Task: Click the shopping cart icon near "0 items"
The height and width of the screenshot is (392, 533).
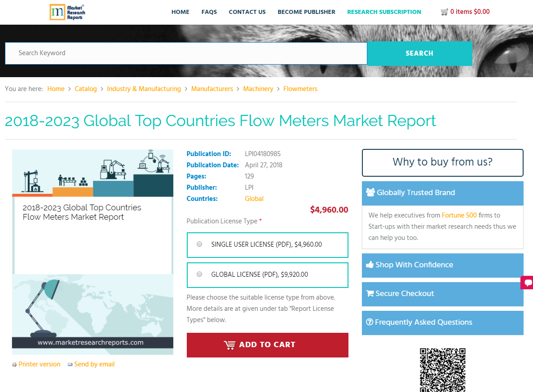Action: (444, 12)
